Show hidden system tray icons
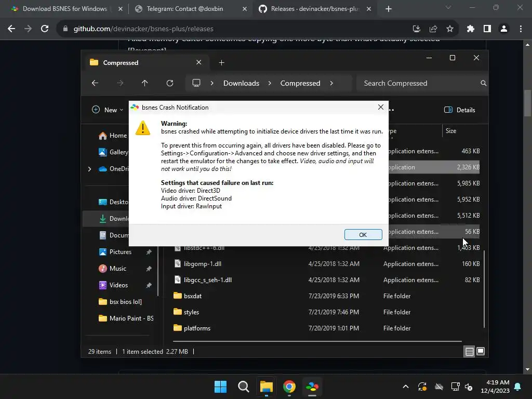This screenshot has width=532, height=399. (406, 387)
